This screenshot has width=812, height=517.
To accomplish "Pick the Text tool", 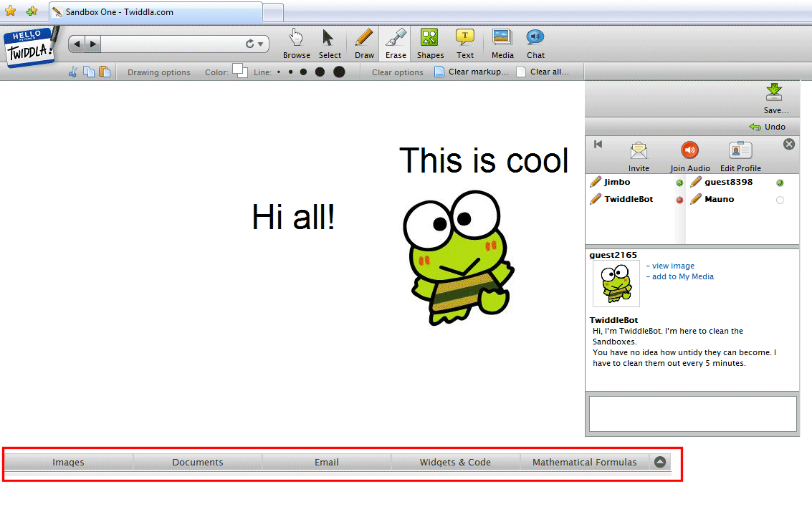I will [464, 44].
